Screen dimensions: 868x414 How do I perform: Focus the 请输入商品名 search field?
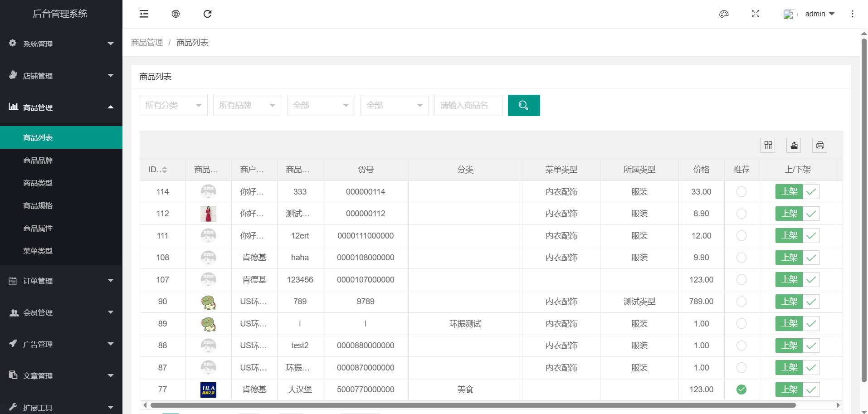[x=468, y=105]
